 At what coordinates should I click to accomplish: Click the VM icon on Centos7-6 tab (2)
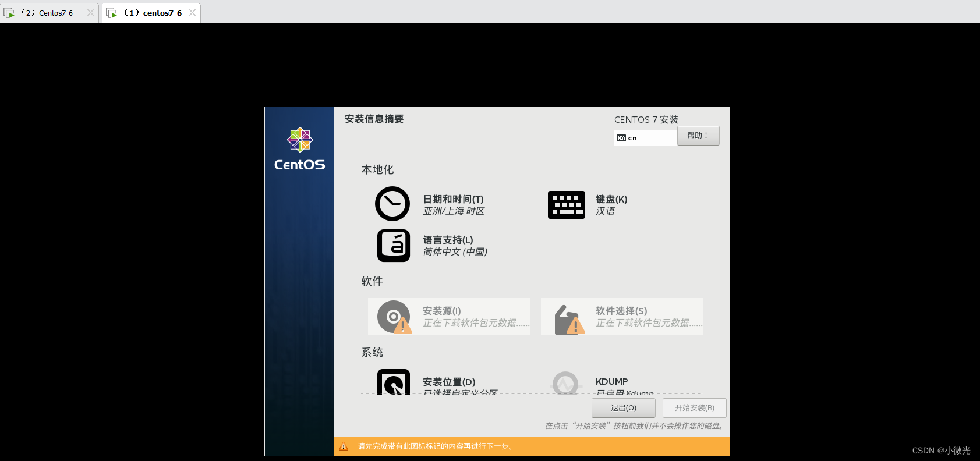(x=9, y=12)
